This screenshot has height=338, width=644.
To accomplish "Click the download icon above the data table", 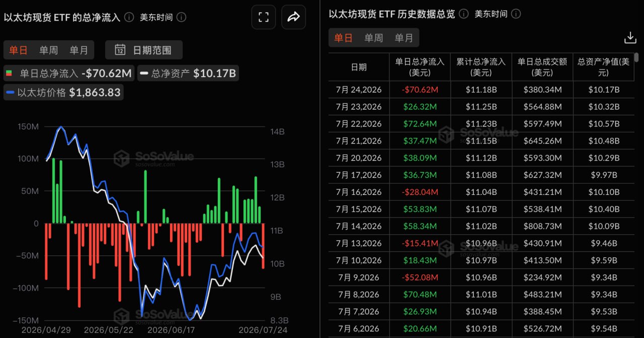I will coord(630,38).
